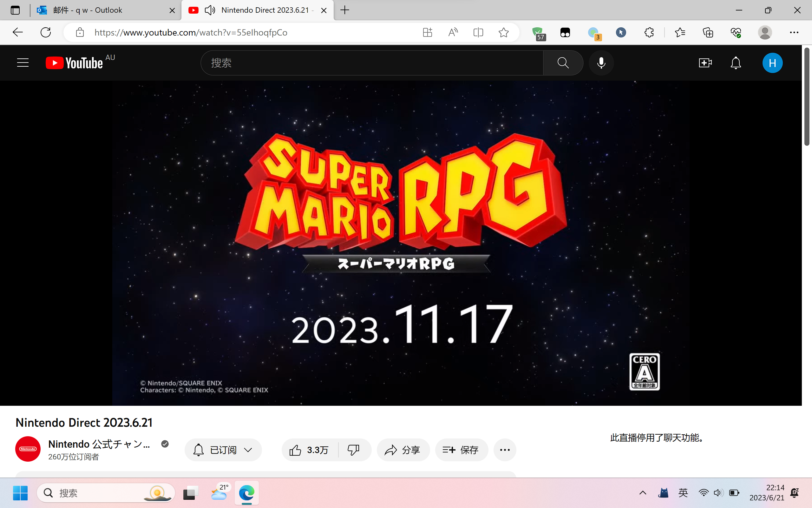Open the blue cursor extension icon
Screen dimensions: 812x508
pos(621,32)
